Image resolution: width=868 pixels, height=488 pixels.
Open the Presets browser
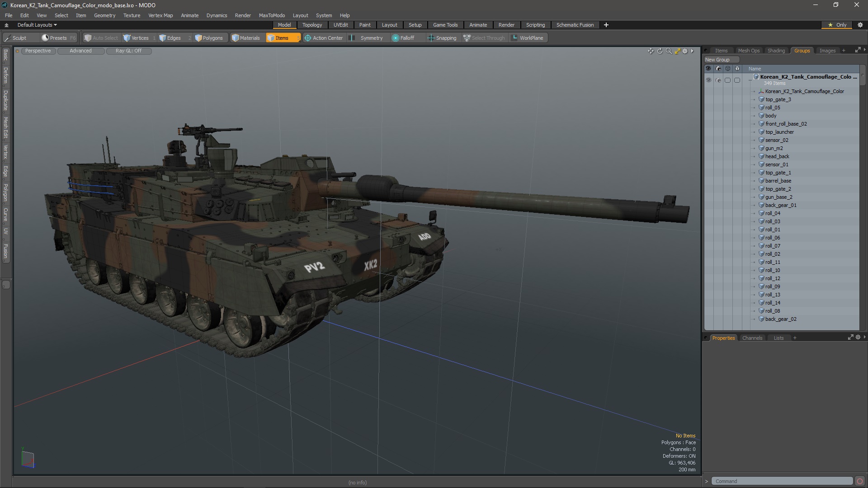(x=58, y=38)
